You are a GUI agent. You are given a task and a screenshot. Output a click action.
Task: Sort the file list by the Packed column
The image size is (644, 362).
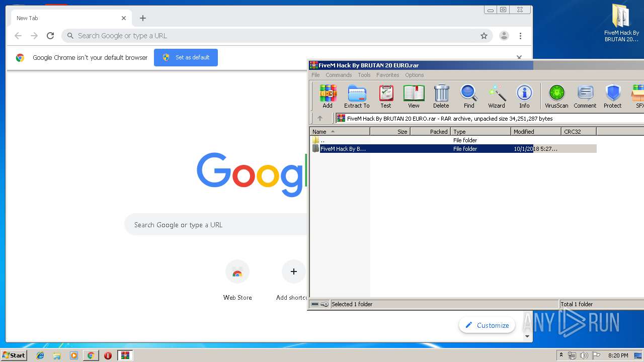(x=431, y=132)
